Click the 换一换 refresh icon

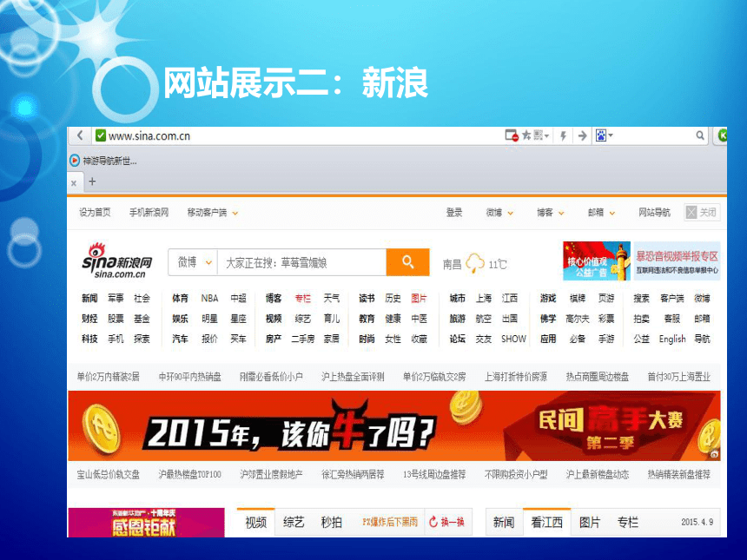click(433, 522)
